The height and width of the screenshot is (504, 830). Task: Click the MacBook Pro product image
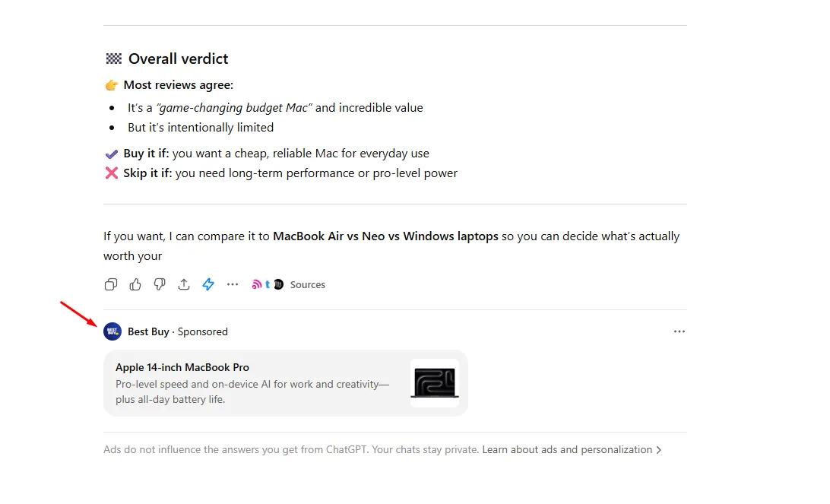(x=434, y=382)
